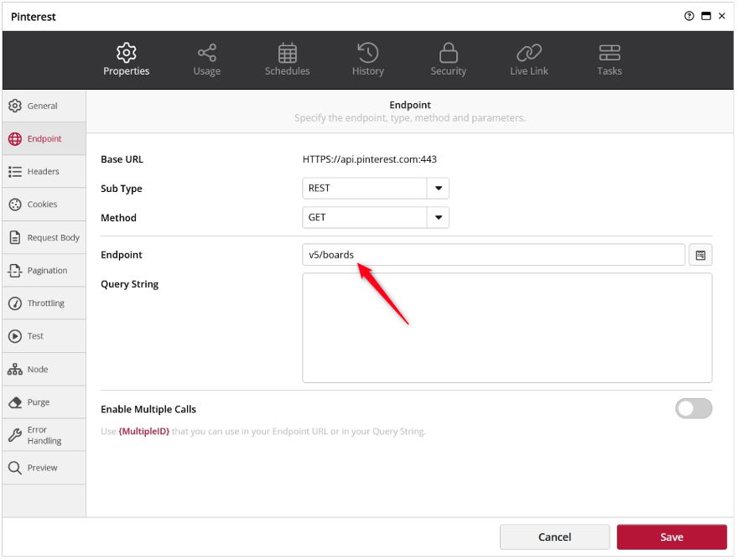738x560 pixels.
Task: Expand the Method dropdown arrow
Action: point(439,218)
